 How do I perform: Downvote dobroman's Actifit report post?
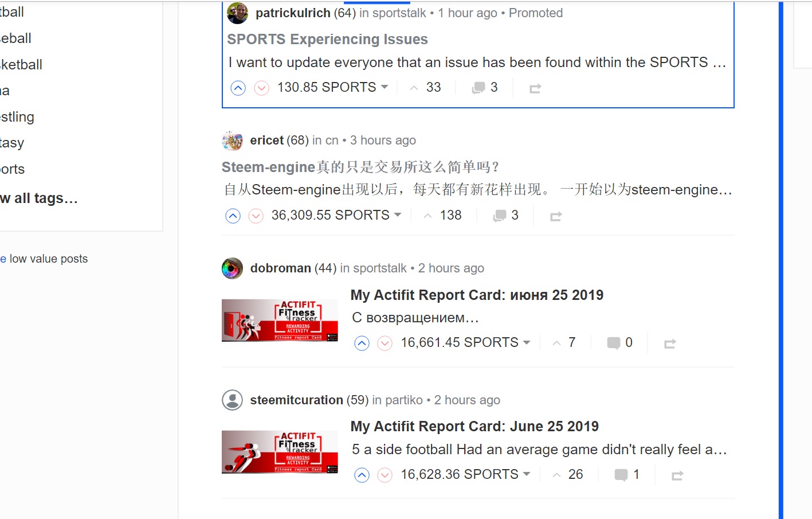click(385, 343)
